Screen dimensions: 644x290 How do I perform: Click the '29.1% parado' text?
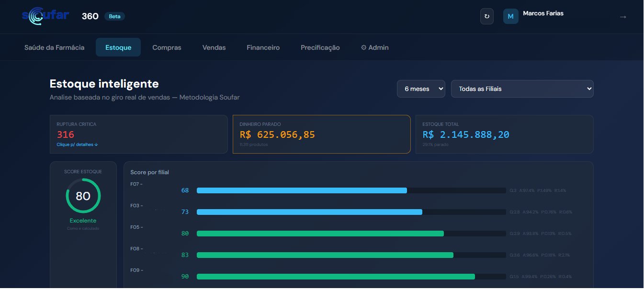coord(436,144)
